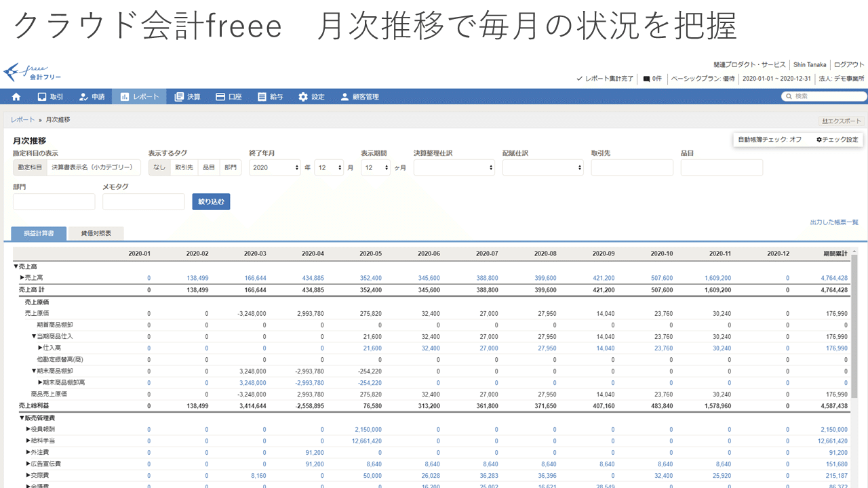The image size is (868, 488).
Task: Select 決算書表示名（小カテゴリー） option
Action: point(94,167)
